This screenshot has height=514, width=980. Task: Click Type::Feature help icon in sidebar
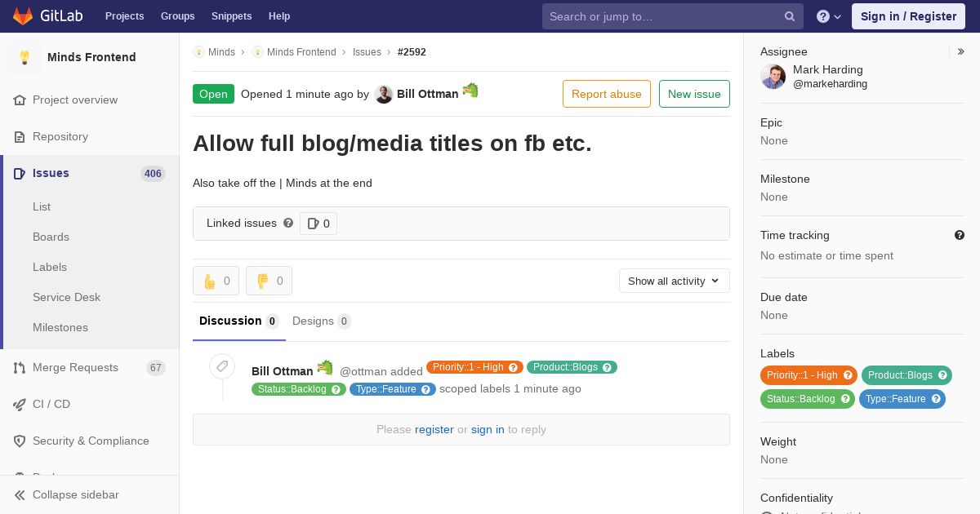(936, 399)
